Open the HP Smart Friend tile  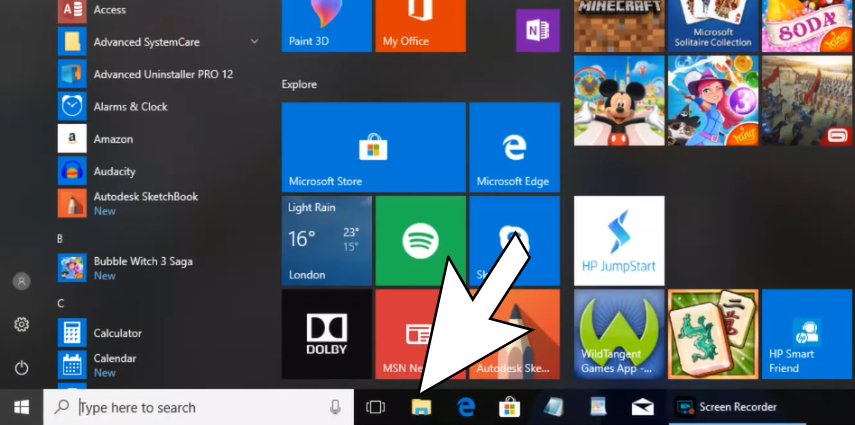(x=808, y=334)
